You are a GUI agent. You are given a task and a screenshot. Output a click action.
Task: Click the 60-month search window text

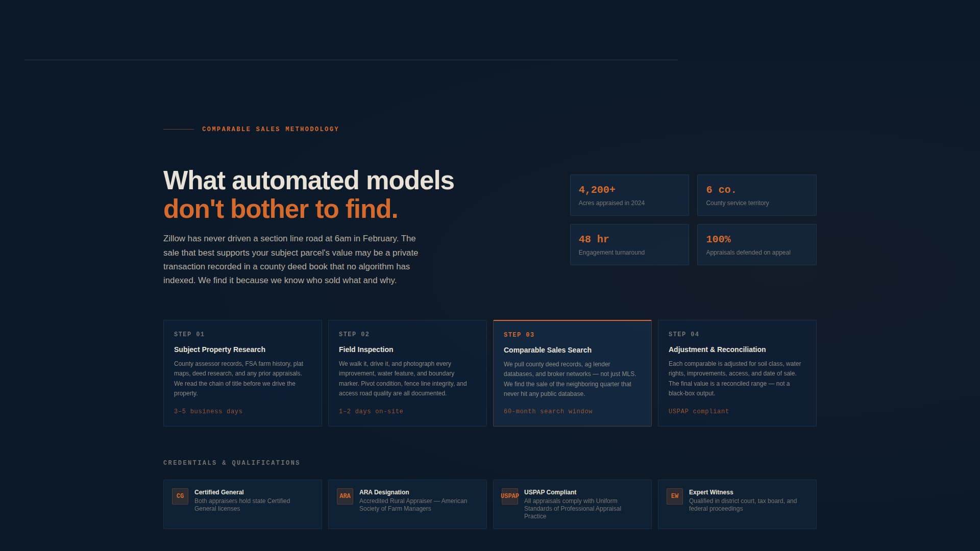tap(548, 411)
